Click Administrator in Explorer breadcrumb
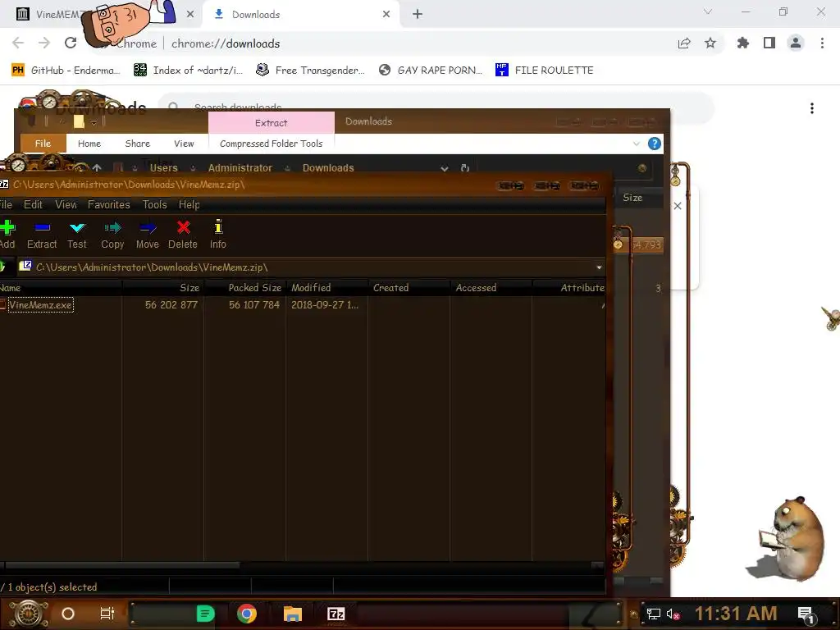 [x=240, y=168]
